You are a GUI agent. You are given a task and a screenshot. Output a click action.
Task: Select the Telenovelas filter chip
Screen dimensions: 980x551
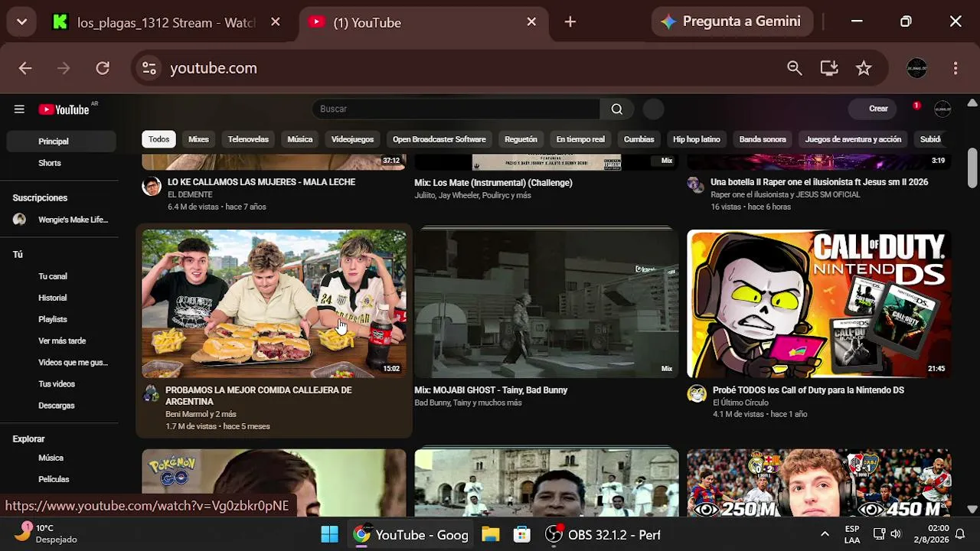pos(248,139)
